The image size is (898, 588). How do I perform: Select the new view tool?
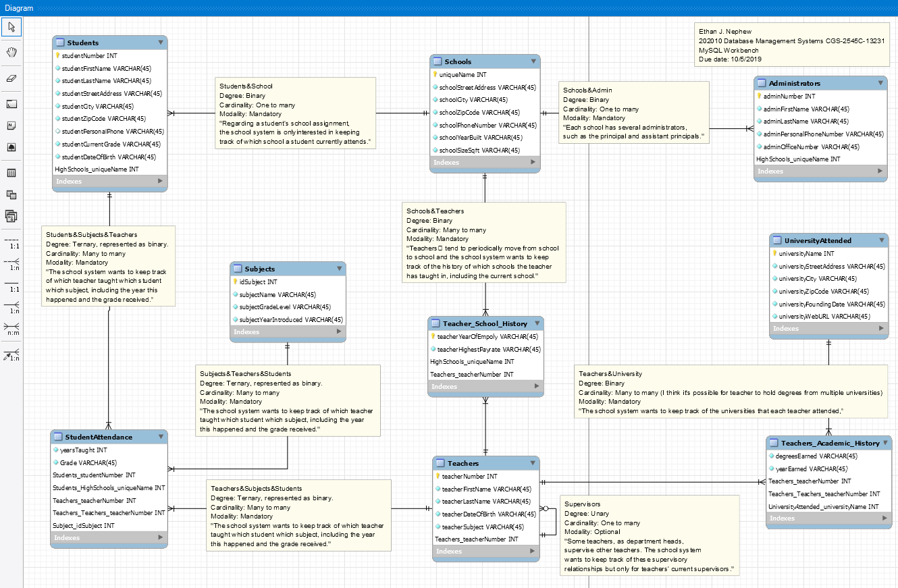pyautogui.click(x=11, y=194)
